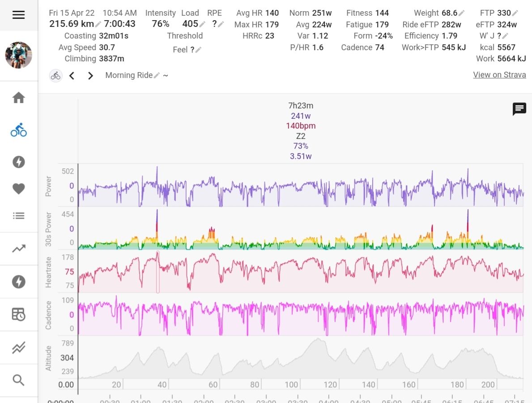Open the calendar clock icon in the sidebar
Viewport: 532px width, 403px height.
pyautogui.click(x=18, y=315)
